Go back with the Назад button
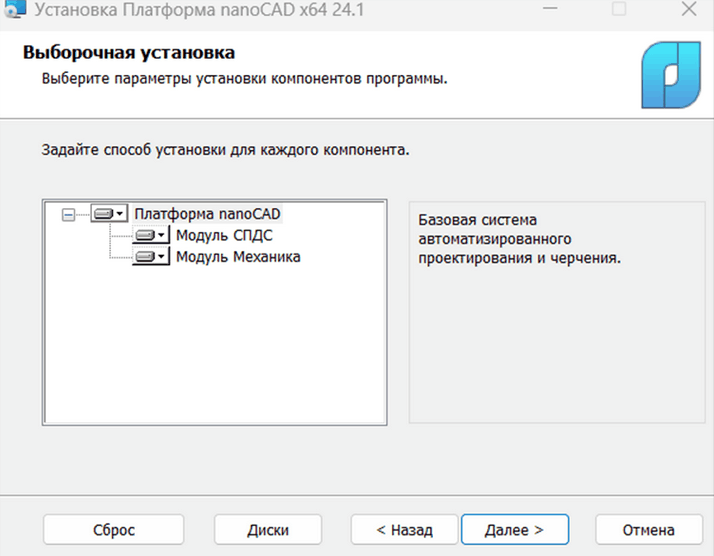This screenshot has height=556, width=714. tap(404, 529)
